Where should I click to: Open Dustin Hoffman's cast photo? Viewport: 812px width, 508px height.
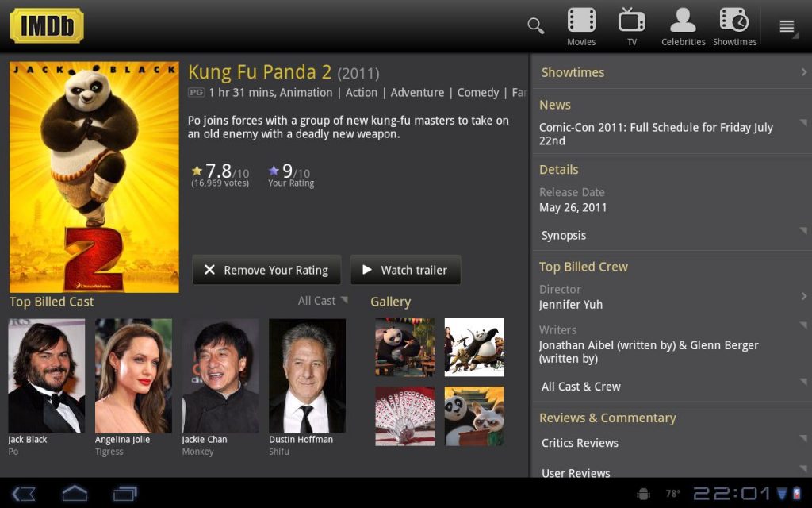pyautogui.click(x=307, y=375)
